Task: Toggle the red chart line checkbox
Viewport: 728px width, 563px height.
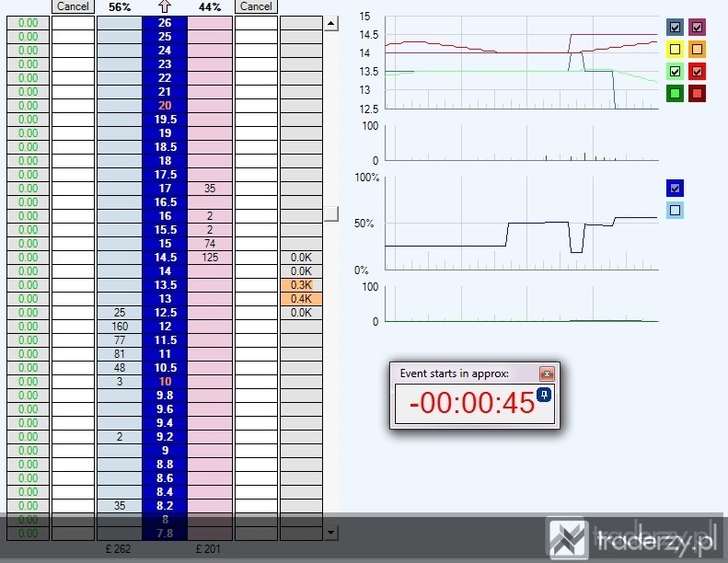Action: [x=697, y=72]
